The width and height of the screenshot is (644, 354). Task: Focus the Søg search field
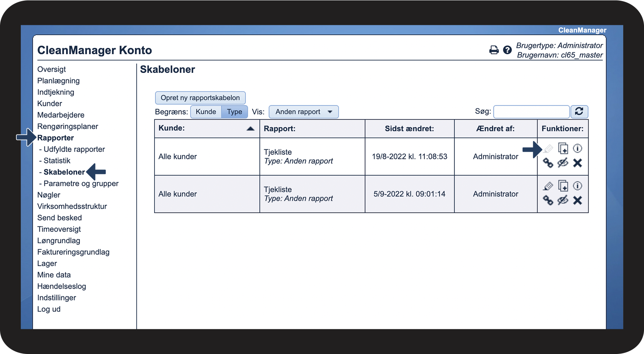coord(531,112)
